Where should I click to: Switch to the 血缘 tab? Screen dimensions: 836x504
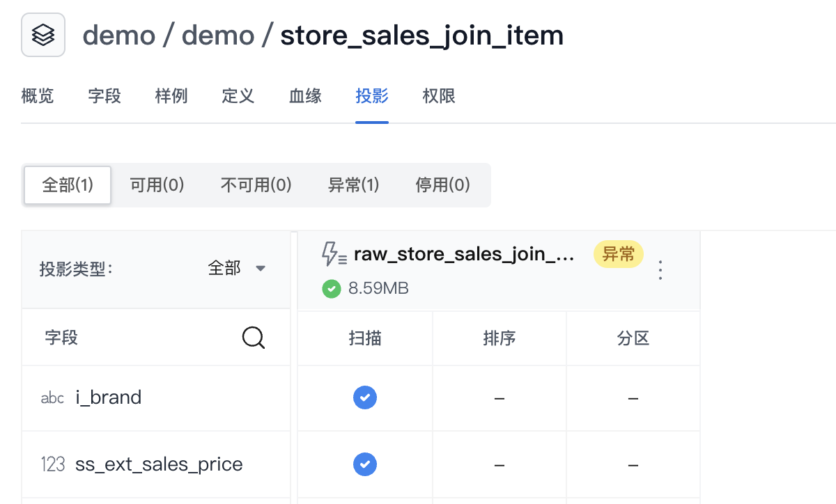(305, 96)
